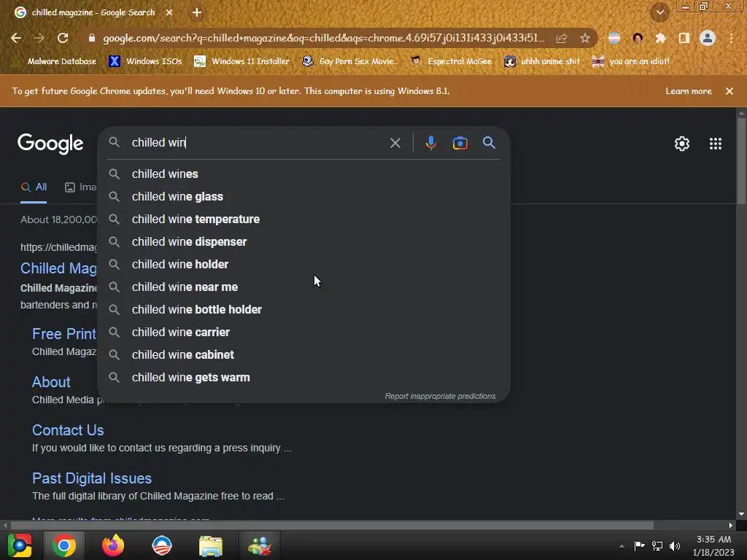
Task: Pick 'chilled wine gets warm' suggestion
Action: [x=303, y=378]
